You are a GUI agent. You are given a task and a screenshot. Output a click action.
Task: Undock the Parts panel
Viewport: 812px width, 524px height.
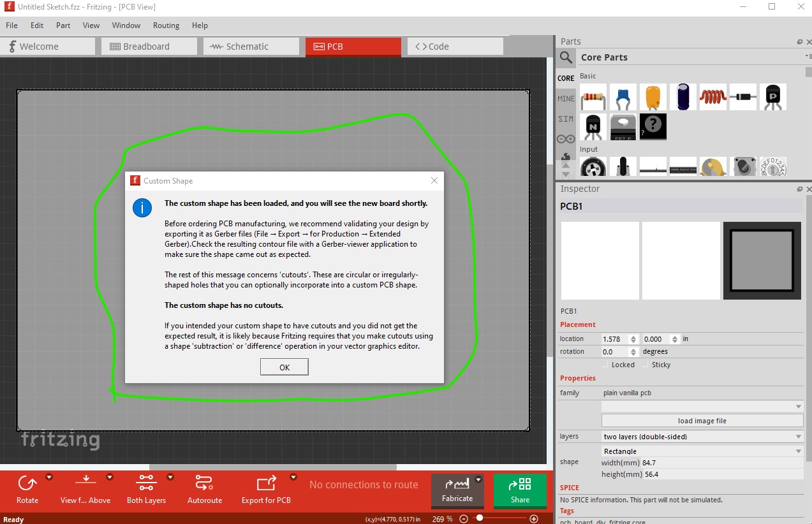[800, 42]
